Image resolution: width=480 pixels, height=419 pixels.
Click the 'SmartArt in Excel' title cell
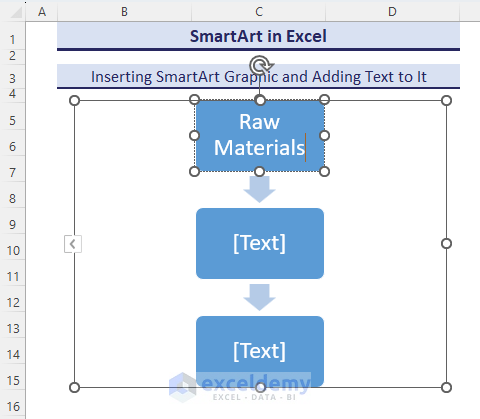point(258,36)
